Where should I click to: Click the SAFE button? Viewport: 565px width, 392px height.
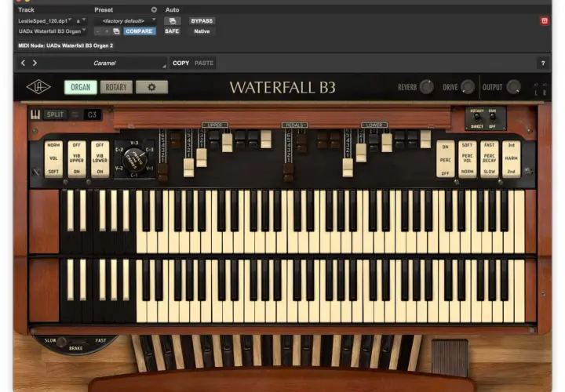click(x=172, y=31)
